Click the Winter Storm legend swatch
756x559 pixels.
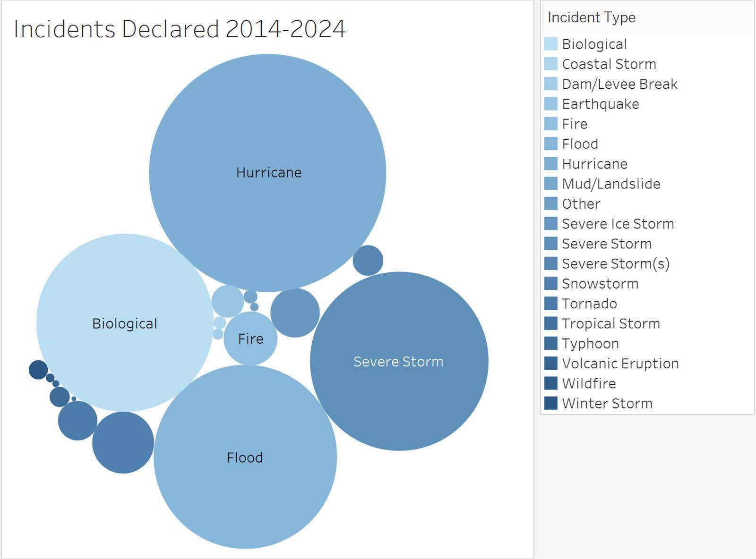[550, 403]
